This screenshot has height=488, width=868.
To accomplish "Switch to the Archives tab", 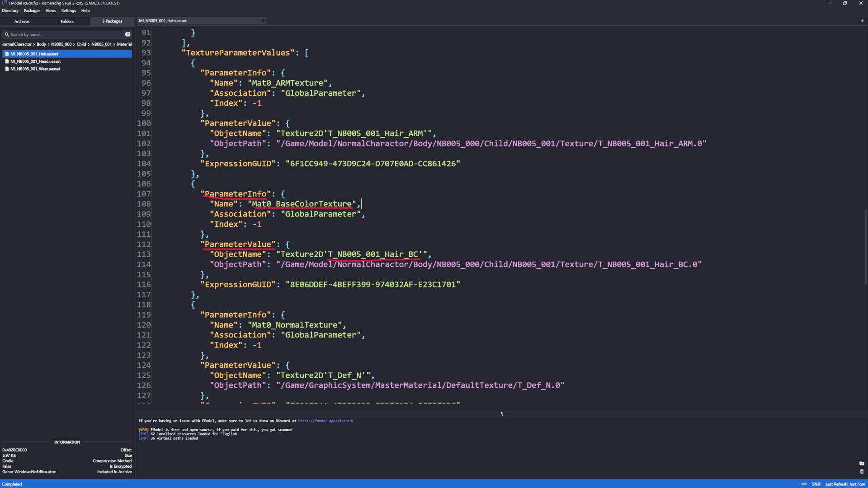I will pyautogui.click(x=22, y=21).
